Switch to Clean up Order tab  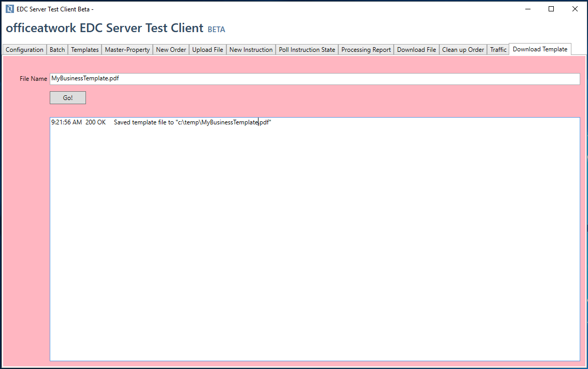pos(463,50)
